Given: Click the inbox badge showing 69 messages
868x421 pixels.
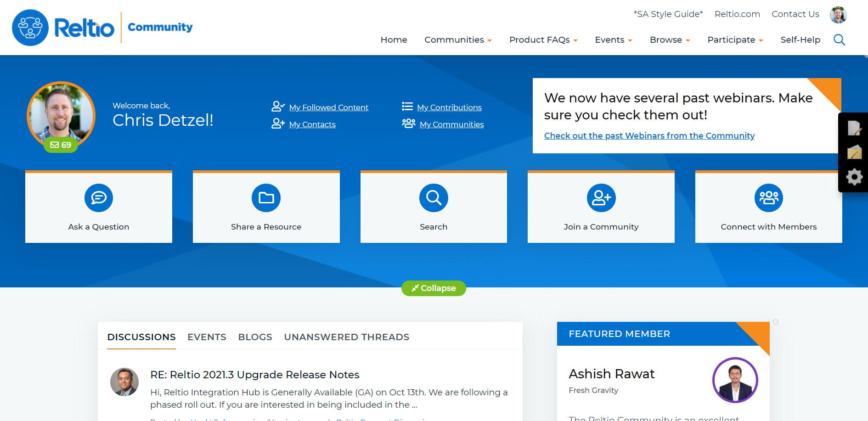Looking at the screenshot, I should pyautogui.click(x=61, y=145).
